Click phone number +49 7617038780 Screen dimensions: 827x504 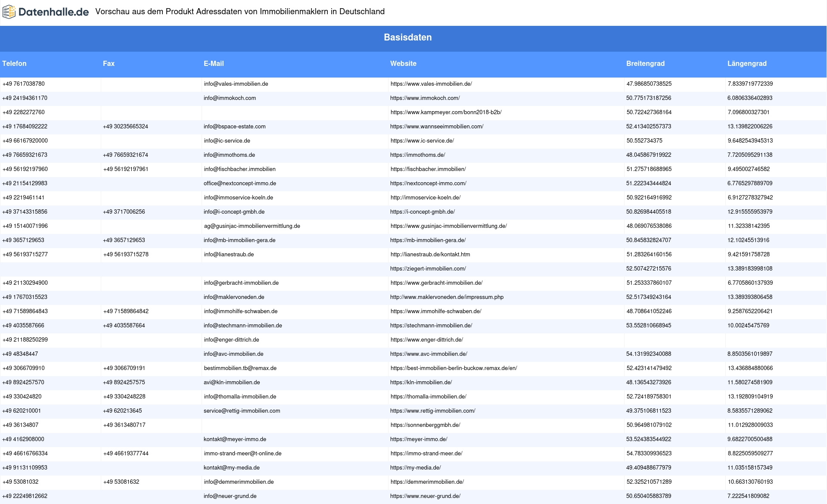point(24,84)
